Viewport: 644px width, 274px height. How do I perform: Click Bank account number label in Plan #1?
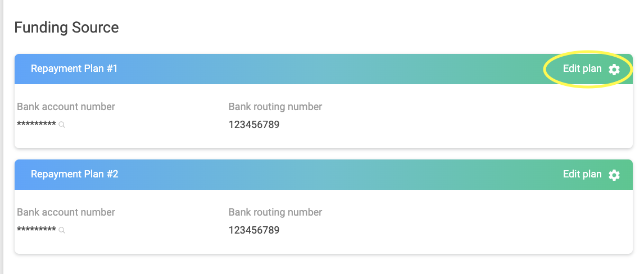click(x=66, y=107)
